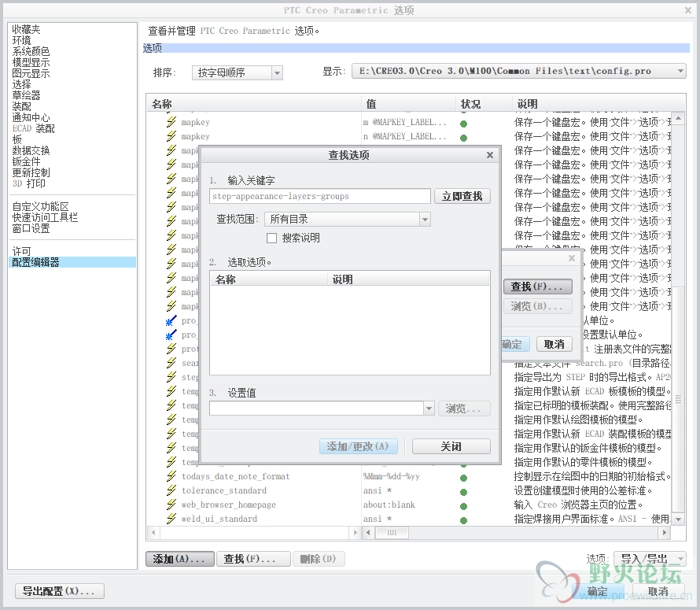The width and height of the screenshot is (700, 610).
Task: Click value %Mmm-%dd-%yy cell
Action: [x=392, y=476]
